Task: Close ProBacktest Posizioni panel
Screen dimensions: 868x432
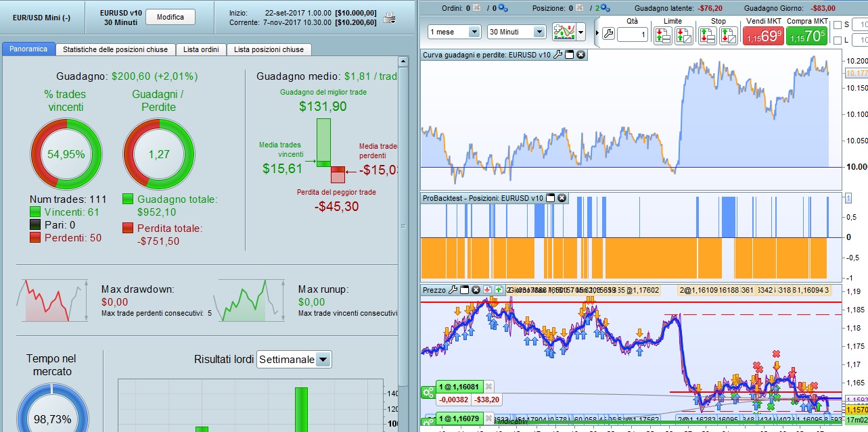Action: 562,198
